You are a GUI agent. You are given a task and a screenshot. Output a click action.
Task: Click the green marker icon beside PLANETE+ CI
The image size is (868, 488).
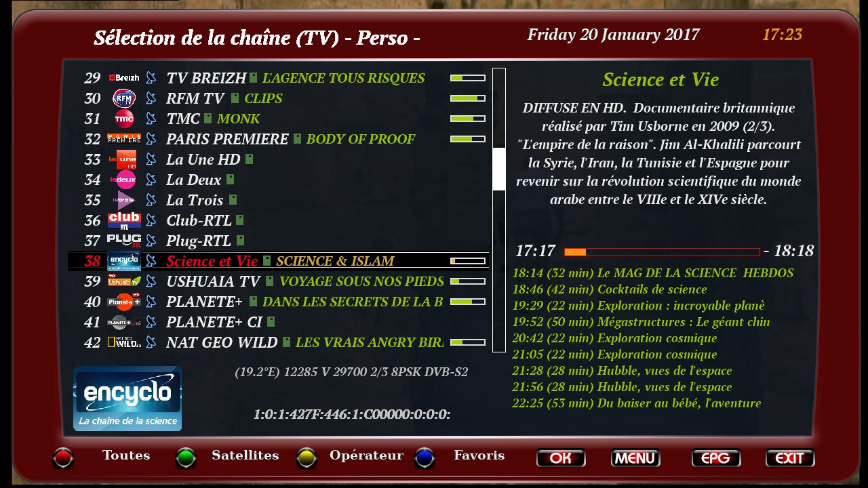pyautogui.click(x=271, y=322)
